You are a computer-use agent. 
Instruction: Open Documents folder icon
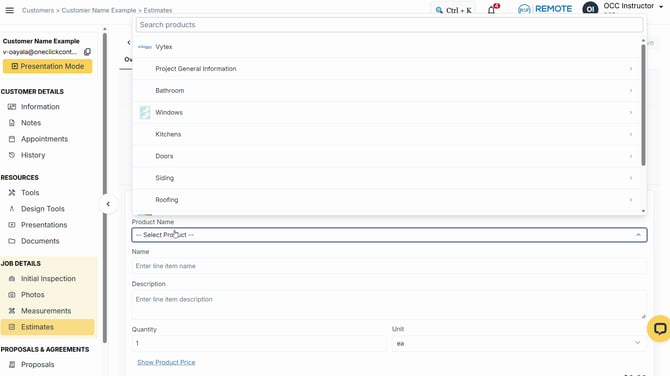[12, 241]
